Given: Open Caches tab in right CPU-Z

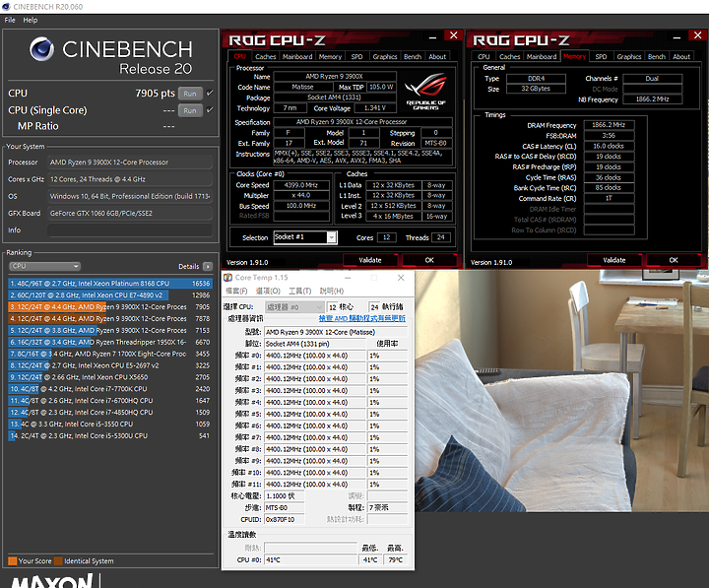Looking at the screenshot, I should point(510,57).
